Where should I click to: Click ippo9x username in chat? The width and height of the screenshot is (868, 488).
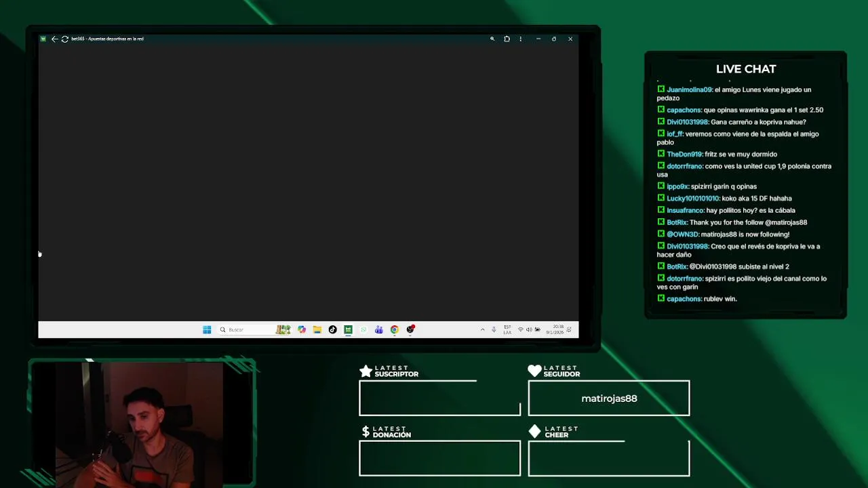coord(677,186)
